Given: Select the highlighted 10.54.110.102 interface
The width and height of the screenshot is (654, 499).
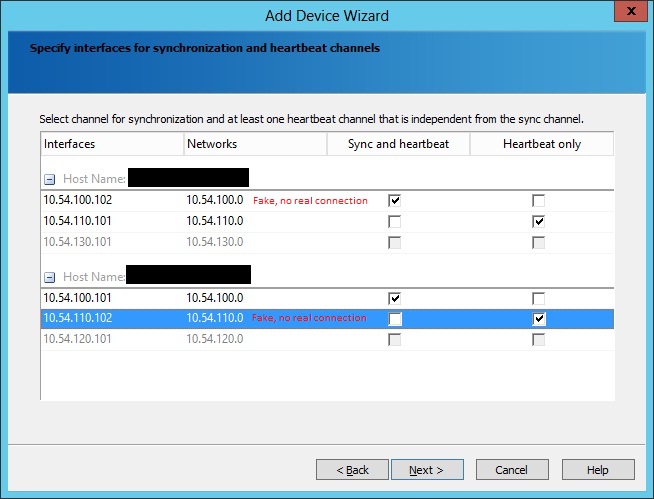Looking at the screenshot, I should [327, 319].
